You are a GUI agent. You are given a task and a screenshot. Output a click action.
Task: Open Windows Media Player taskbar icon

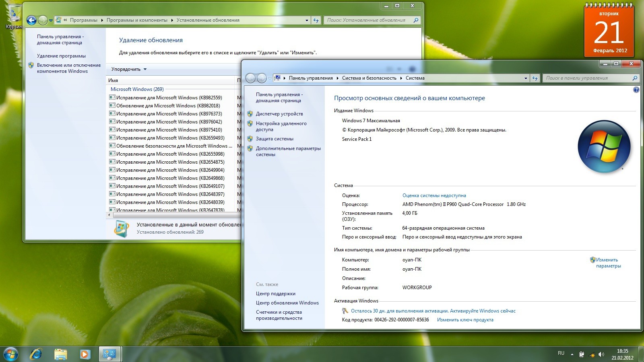(85, 354)
